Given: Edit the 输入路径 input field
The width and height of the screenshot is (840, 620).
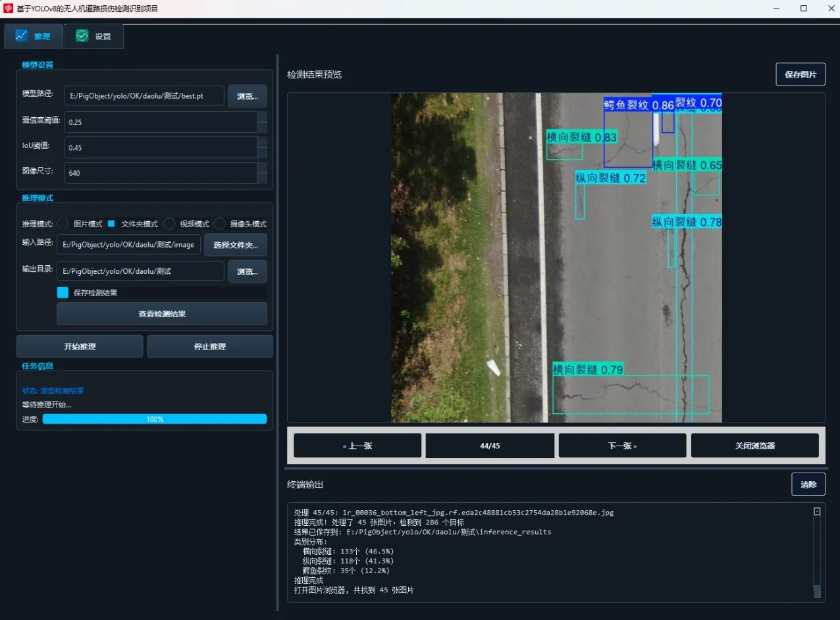Looking at the screenshot, I should (x=128, y=244).
